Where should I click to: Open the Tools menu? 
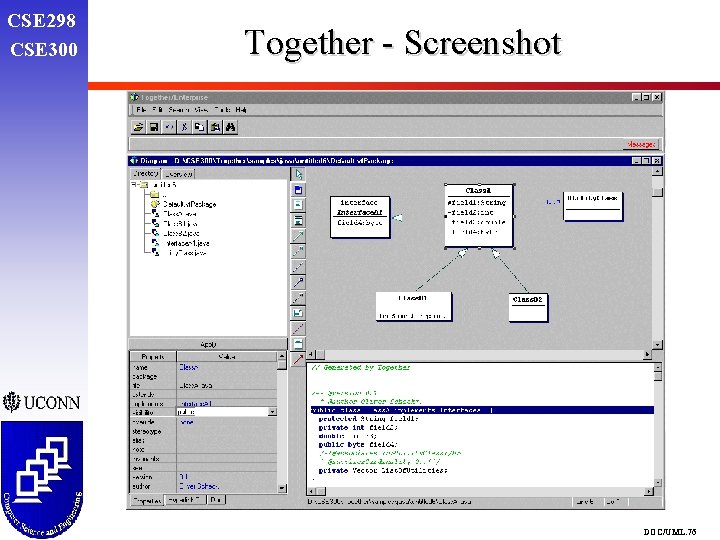(222, 110)
